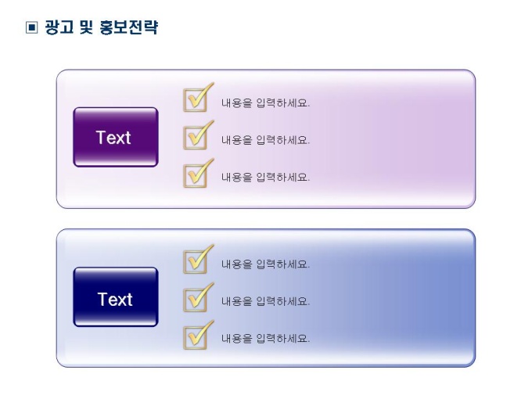Select the second 내용을 입력하세요 line in the blue panel
The image size is (532, 399).
pyautogui.click(x=265, y=301)
